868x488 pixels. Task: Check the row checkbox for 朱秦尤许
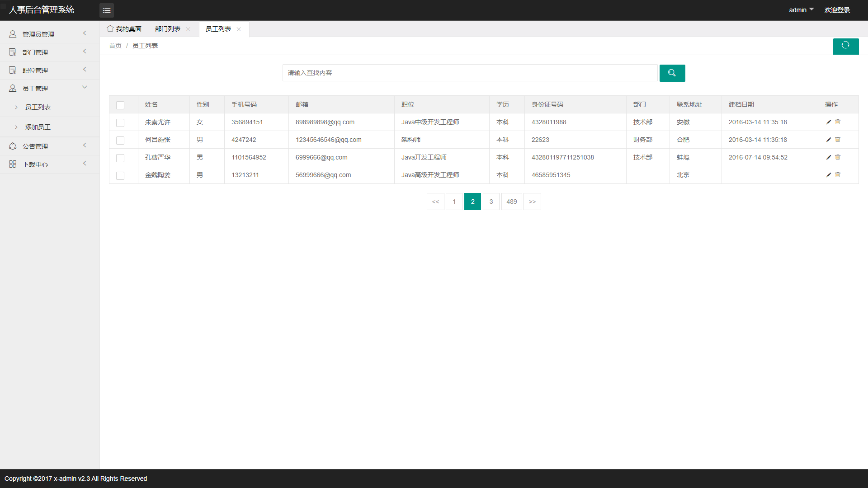pyautogui.click(x=120, y=122)
